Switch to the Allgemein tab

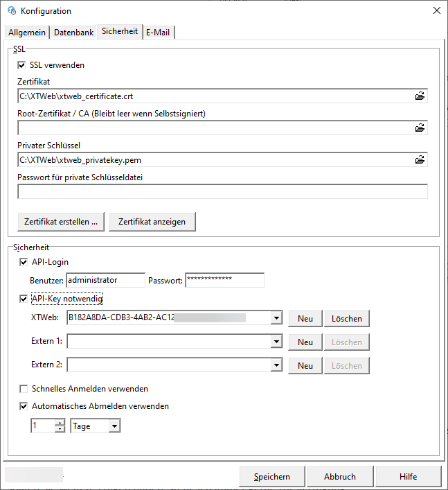(28, 33)
